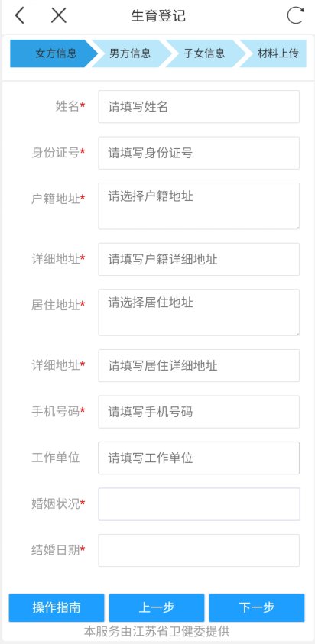Click 请填写居住详细地址 field
The height and width of the screenshot is (644, 315).
click(x=199, y=365)
